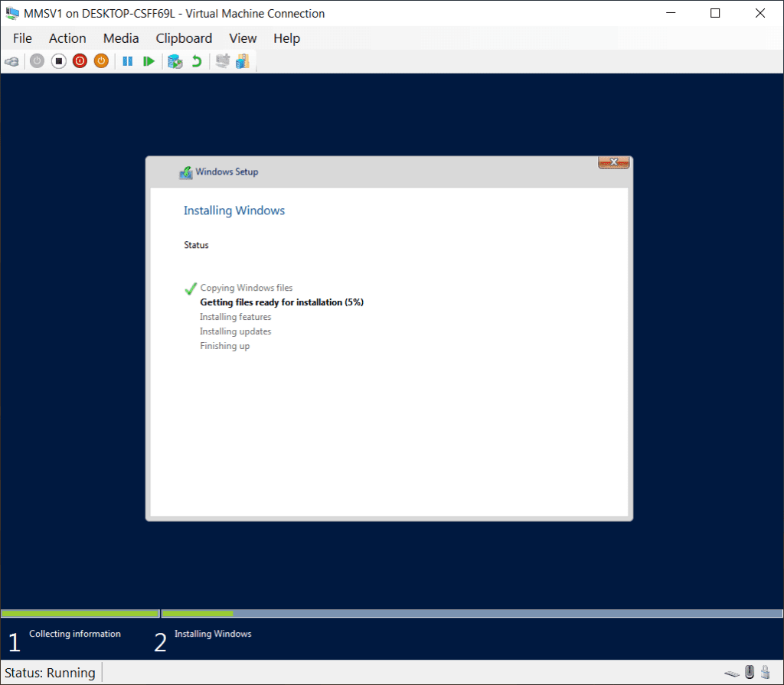Open the Media menu
The height and width of the screenshot is (685, 784).
coord(121,38)
